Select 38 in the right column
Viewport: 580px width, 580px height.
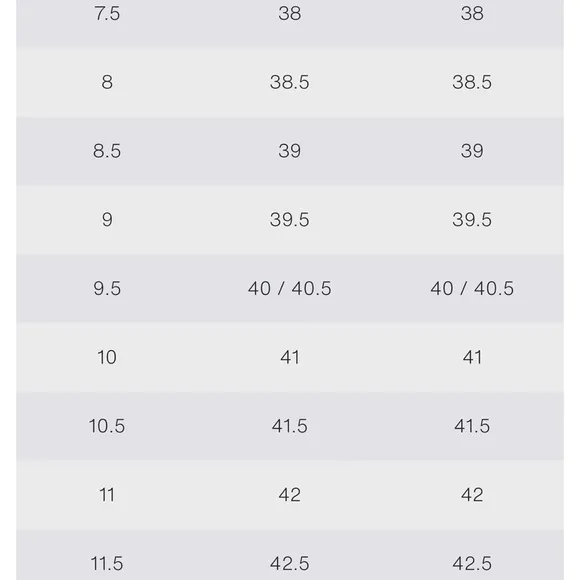472,14
